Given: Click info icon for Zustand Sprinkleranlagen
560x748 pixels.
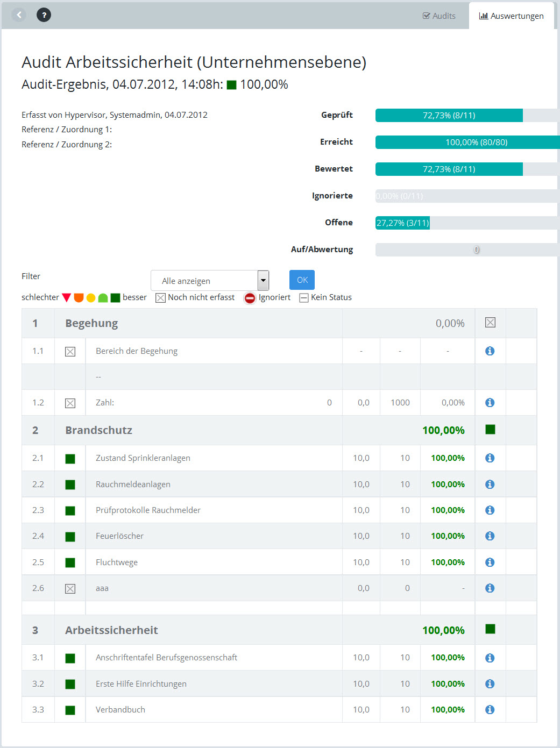Looking at the screenshot, I should pos(490,458).
